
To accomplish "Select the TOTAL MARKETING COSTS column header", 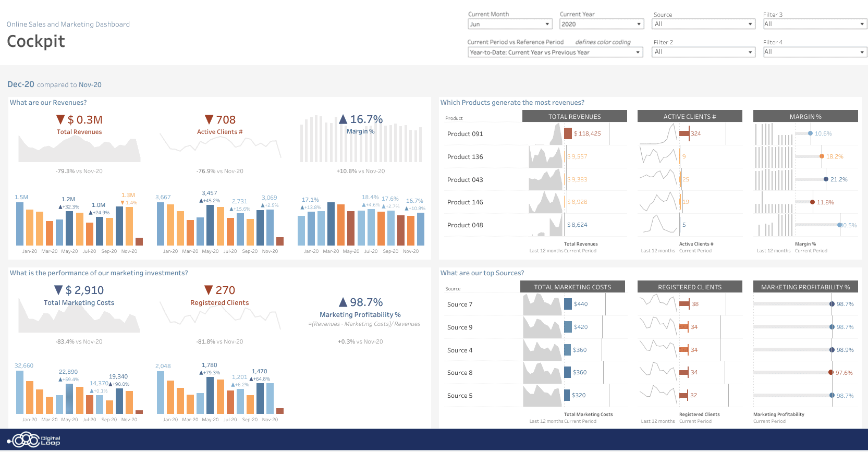I will coord(572,287).
